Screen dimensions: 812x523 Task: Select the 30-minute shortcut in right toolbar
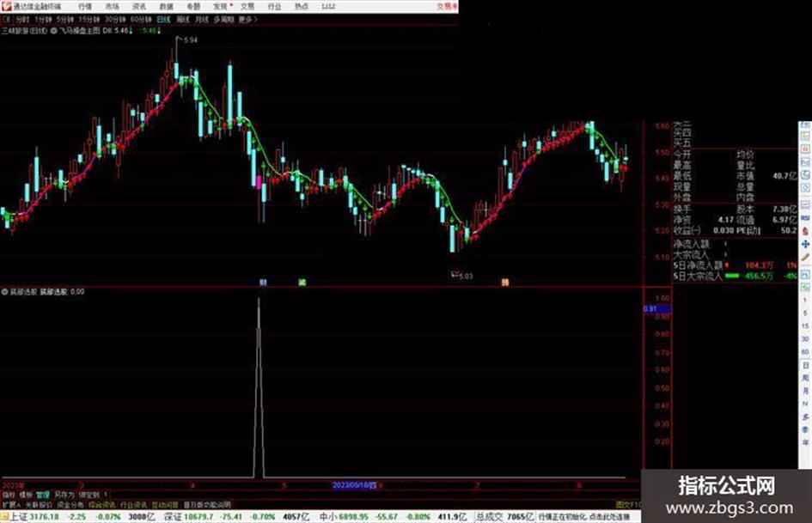[805, 338]
